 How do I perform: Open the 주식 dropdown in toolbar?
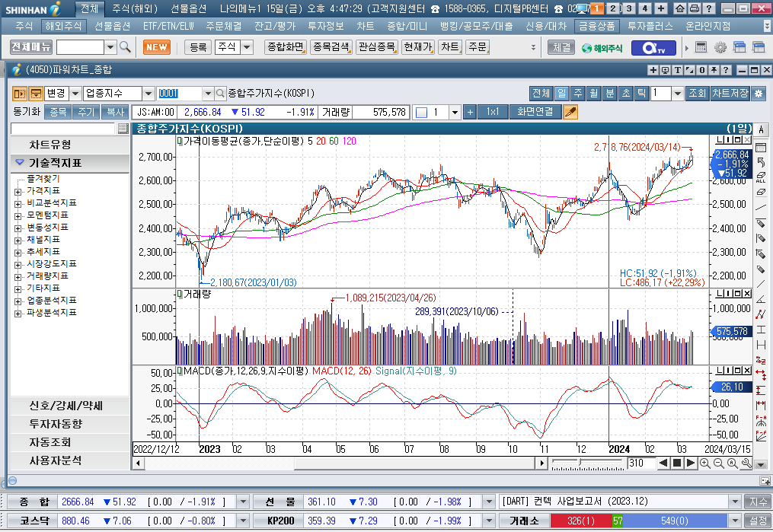click(247, 47)
